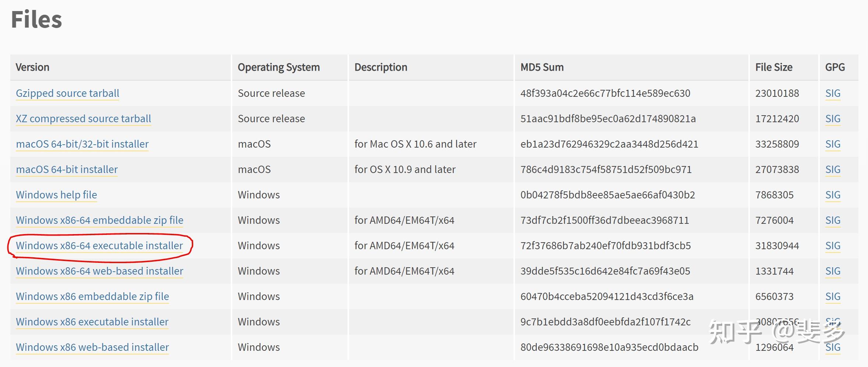Open SIG for Windows x86-64 executable installer
This screenshot has height=367, width=868.
833,246
